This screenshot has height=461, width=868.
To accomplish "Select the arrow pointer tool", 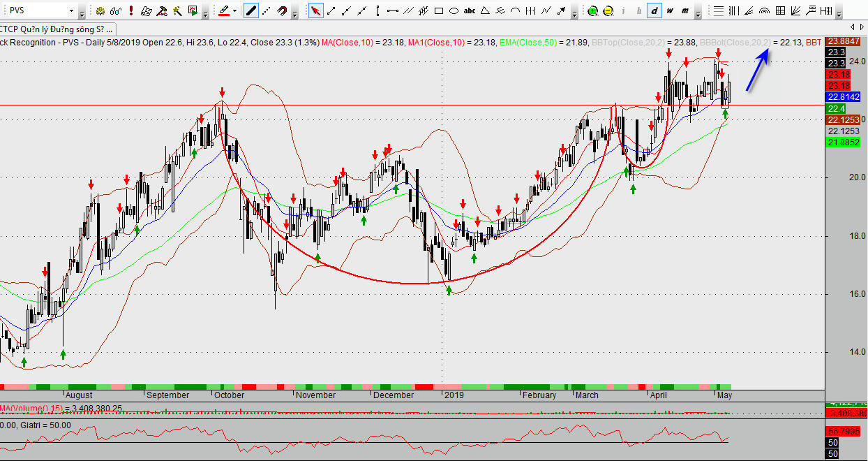I will (315, 10).
